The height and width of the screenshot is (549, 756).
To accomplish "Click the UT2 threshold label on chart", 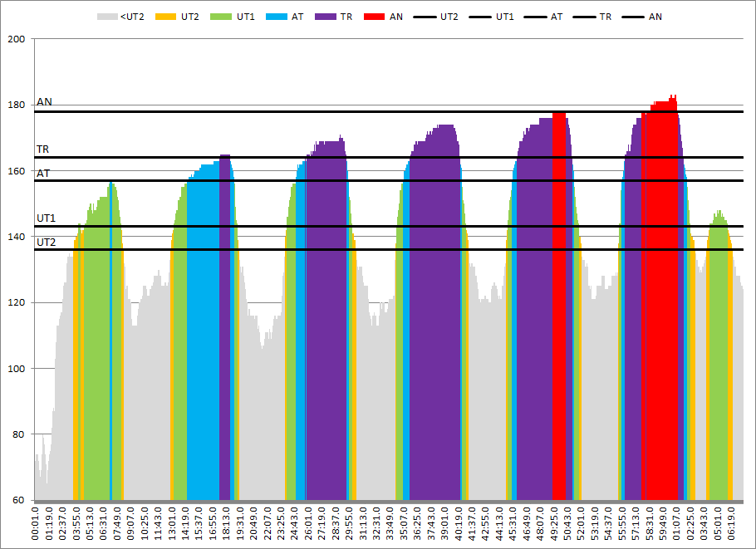I will click(46, 242).
